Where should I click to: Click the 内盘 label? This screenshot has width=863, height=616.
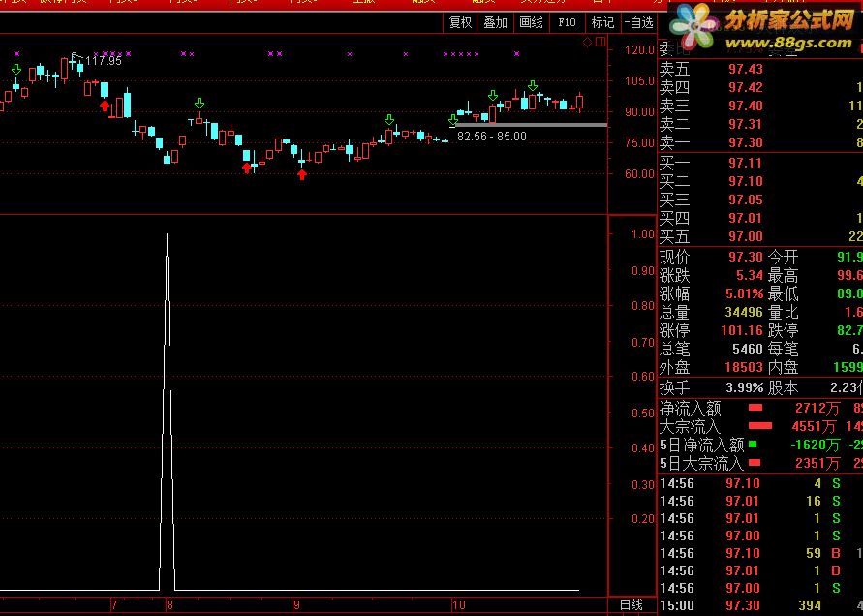(x=783, y=367)
